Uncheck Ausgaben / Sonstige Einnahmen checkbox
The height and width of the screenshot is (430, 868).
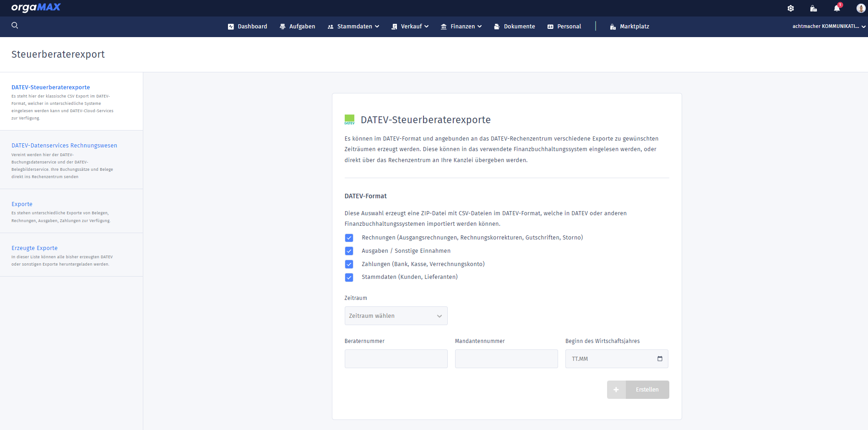[349, 251]
